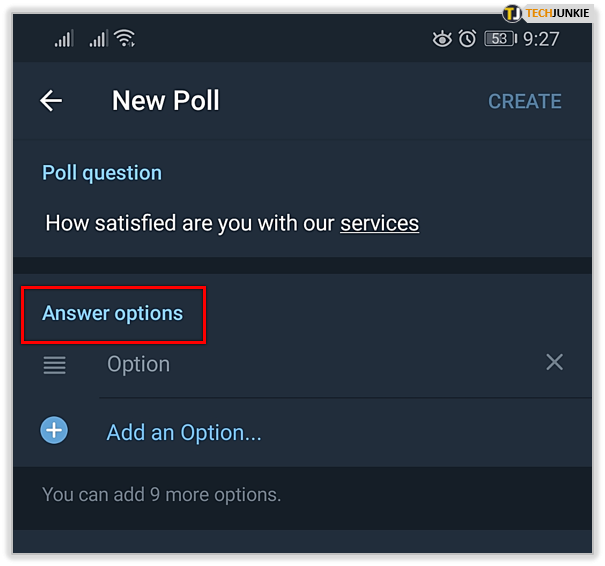
Task: Click the "You can add 9 more options" hint
Action: (x=162, y=494)
